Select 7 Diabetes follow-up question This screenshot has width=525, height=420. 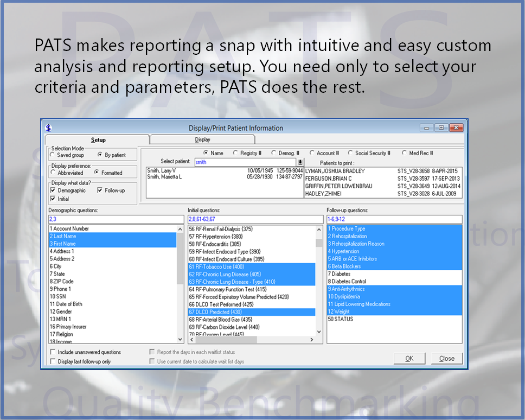[x=394, y=274]
